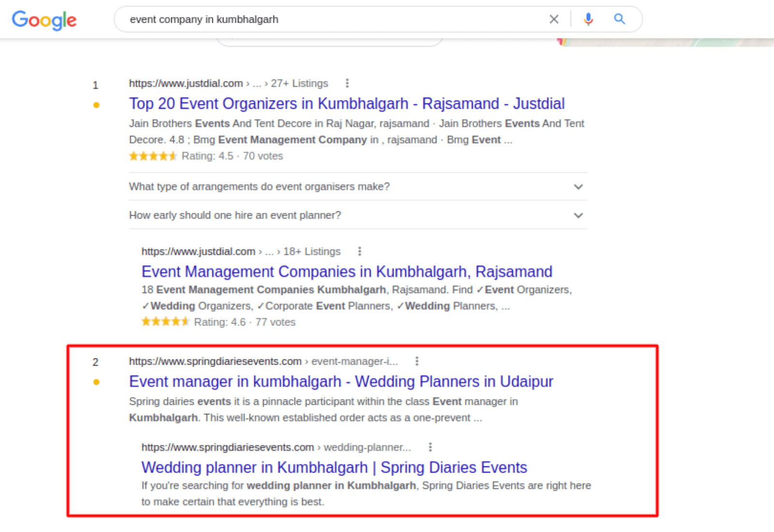Image resolution: width=774 pixels, height=532 pixels.
Task: Click the Google logo
Action: point(44,20)
